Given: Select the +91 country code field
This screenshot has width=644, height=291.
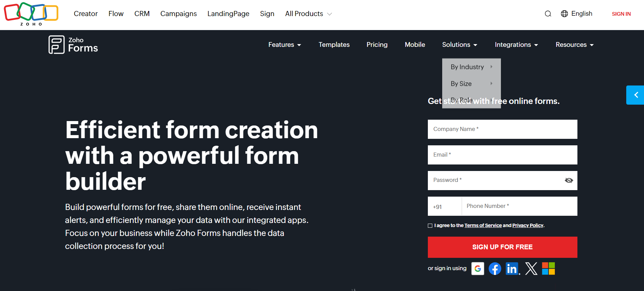Looking at the screenshot, I should (445, 206).
